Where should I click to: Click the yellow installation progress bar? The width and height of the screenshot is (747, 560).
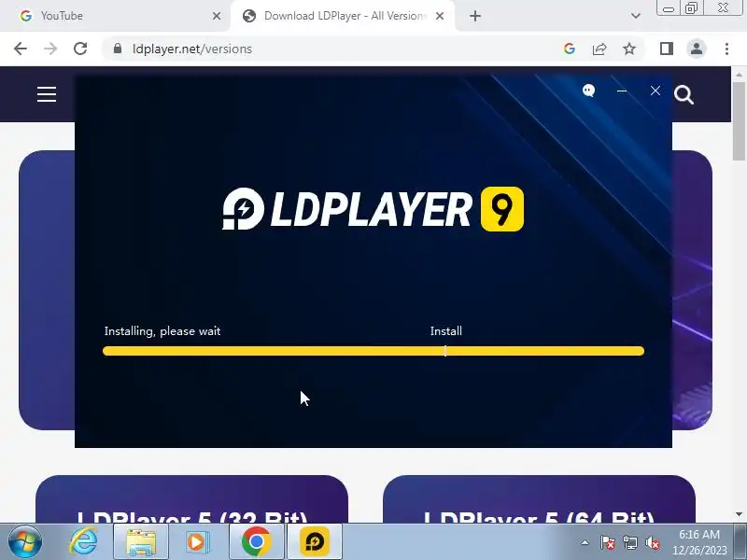[373, 351]
